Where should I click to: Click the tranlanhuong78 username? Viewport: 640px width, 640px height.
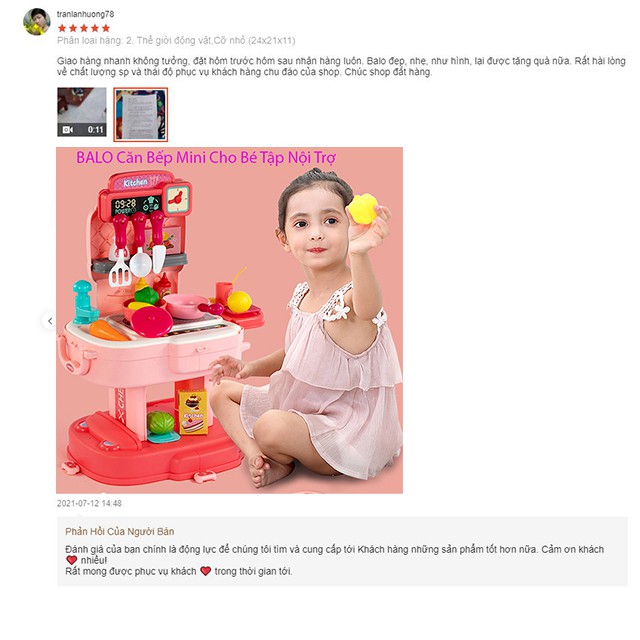(85, 14)
